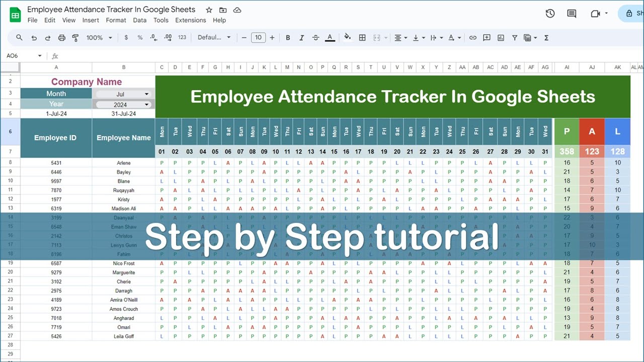Click the Share button
This screenshot has height=362, width=644.
[x=631, y=14]
